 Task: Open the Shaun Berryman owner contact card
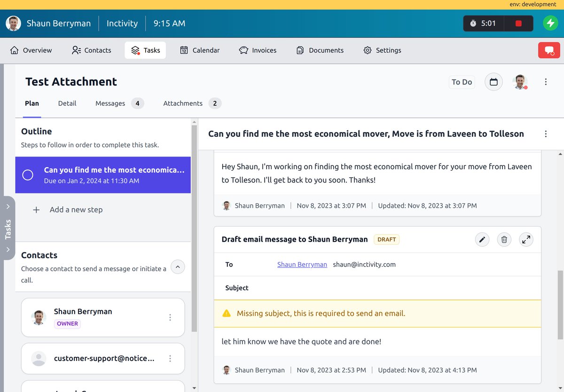[103, 318]
